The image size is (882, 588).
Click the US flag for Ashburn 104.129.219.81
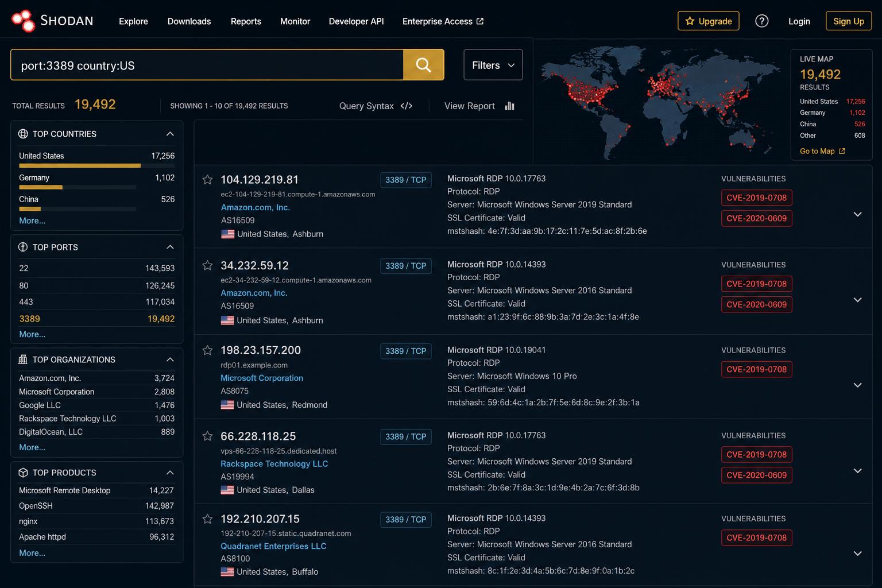pos(227,234)
